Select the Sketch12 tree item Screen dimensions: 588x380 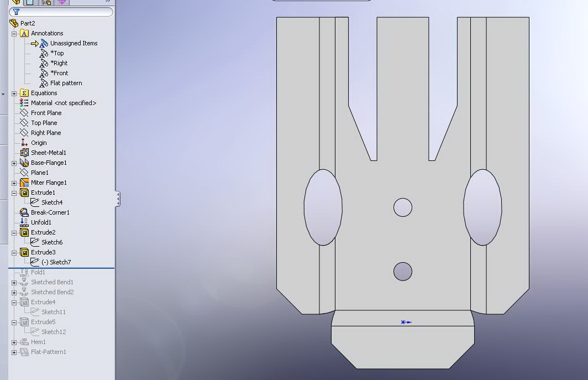tap(54, 332)
